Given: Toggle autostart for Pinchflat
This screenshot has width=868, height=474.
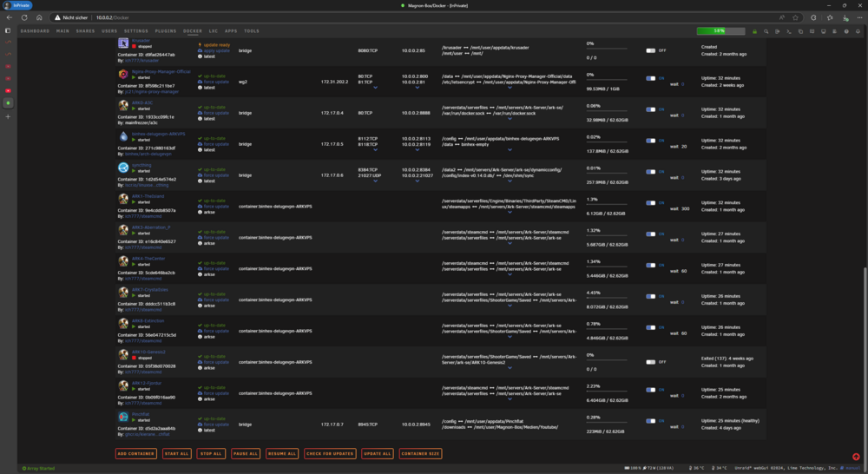Looking at the screenshot, I should point(650,421).
